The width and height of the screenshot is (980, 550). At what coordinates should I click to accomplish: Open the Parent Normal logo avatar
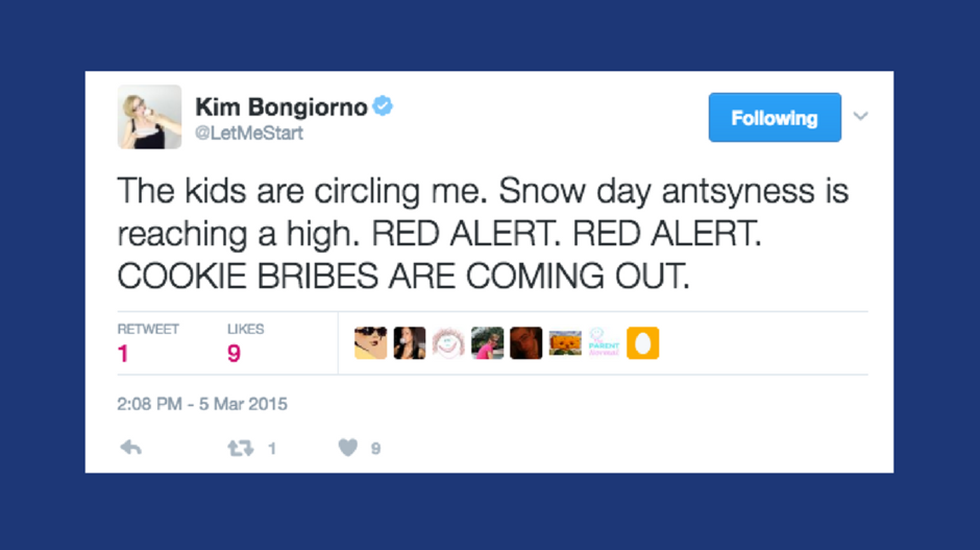tap(604, 343)
